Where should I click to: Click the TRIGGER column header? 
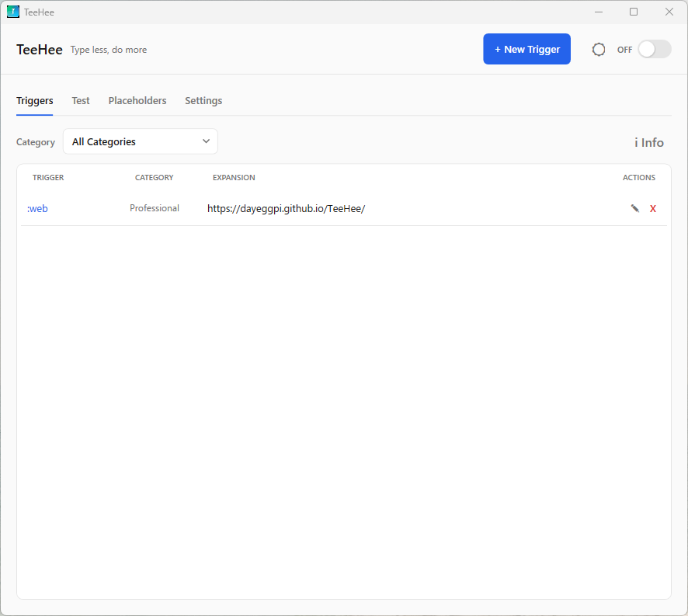pos(48,177)
